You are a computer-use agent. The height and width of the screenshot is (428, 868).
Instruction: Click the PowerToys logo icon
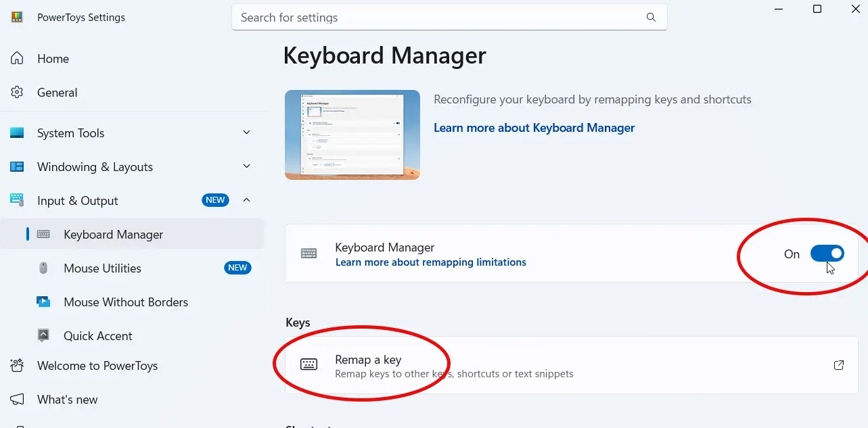pos(16,17)
